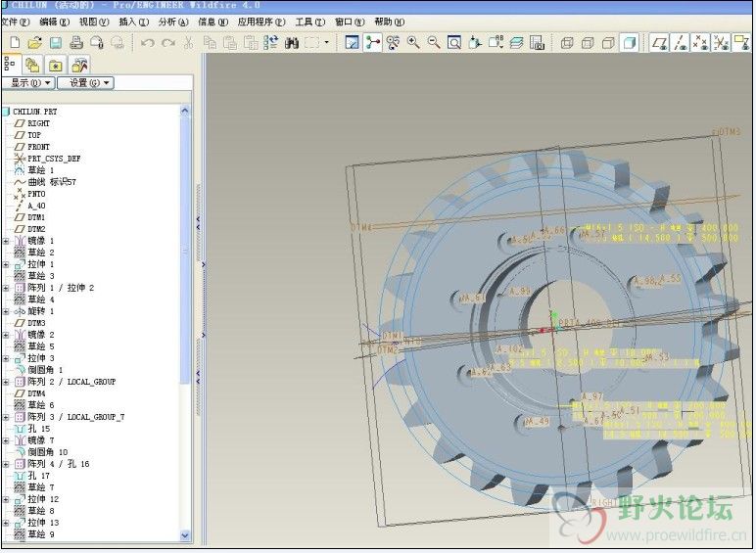Toggle datum planes display
The width and height of the screenshot is (756, 553).
point(660,42)
